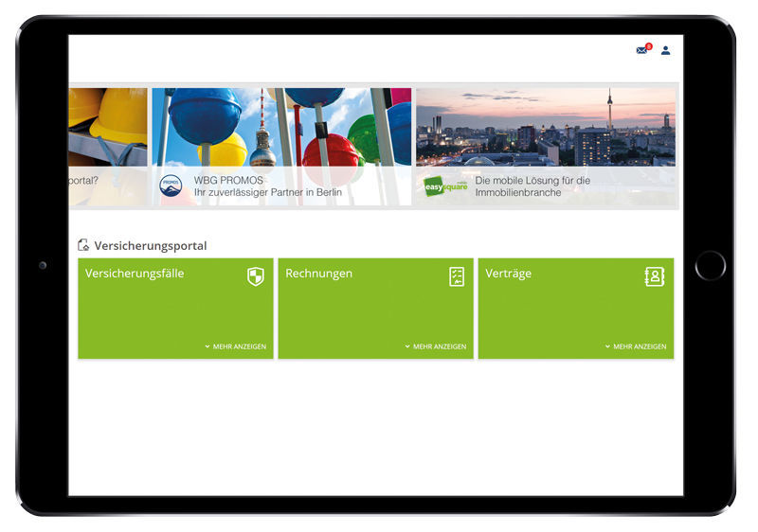Image resolution: width=758 pixels, height=532 pixels.
Task: Select the colorful spheres banner image
Action: coord(281,128)
